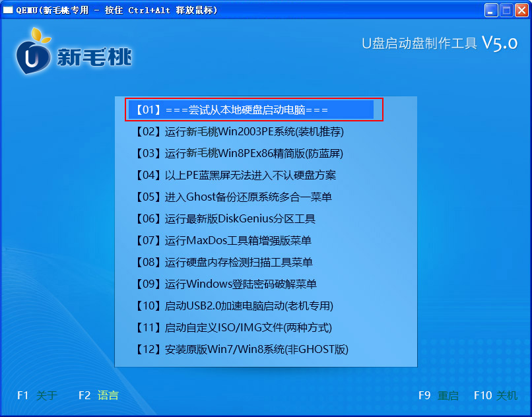
Task: Click the QEMU window title bar icon
Action: coord(9,9)
